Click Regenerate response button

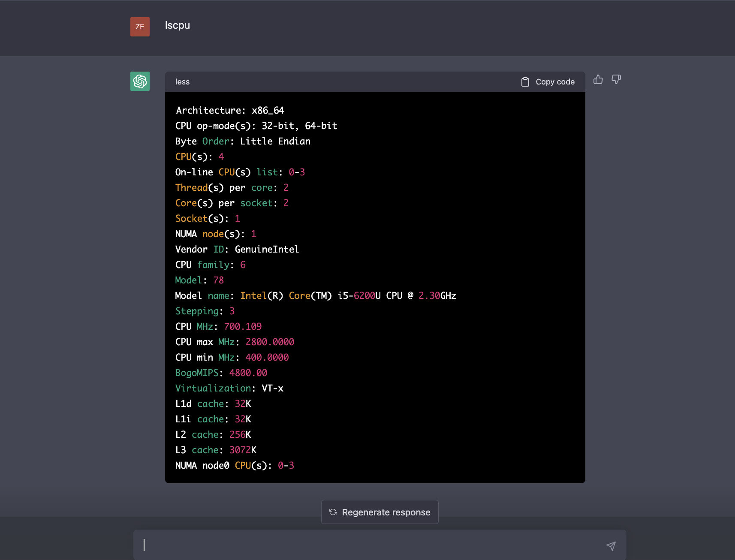pos(380,512)
